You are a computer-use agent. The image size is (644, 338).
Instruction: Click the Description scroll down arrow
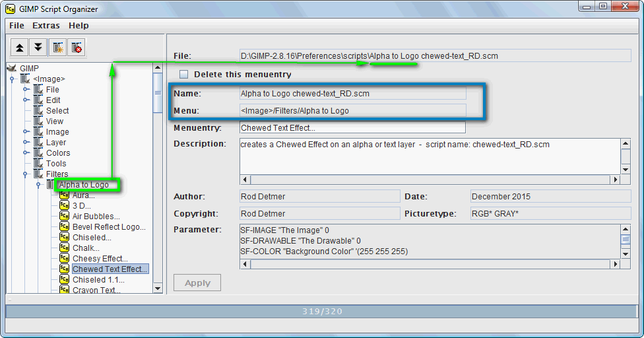626,170
